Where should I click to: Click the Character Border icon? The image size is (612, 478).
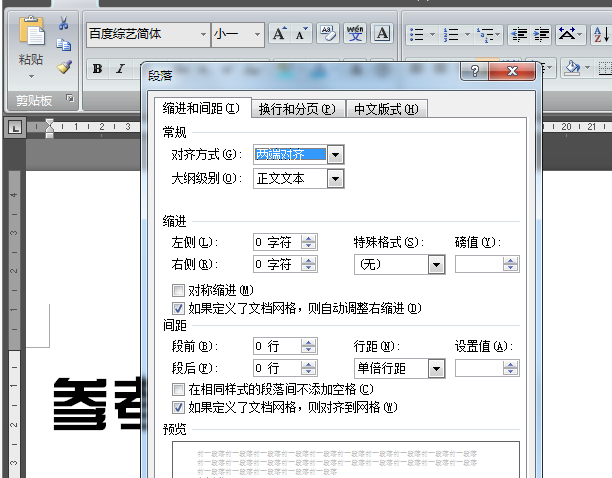(382, 34)
